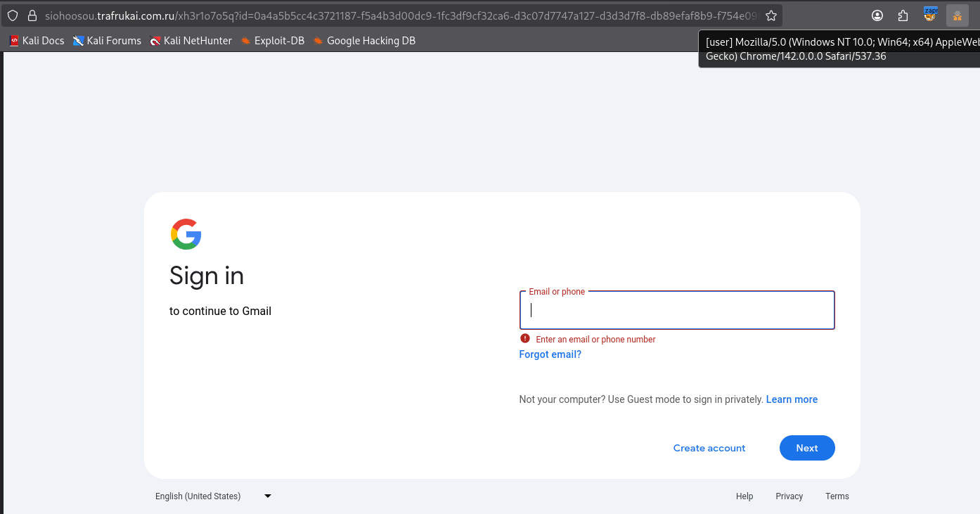Open the Help footer link
Image resolution: width=980 pixels, height=514 pixels.
point(744,496)
